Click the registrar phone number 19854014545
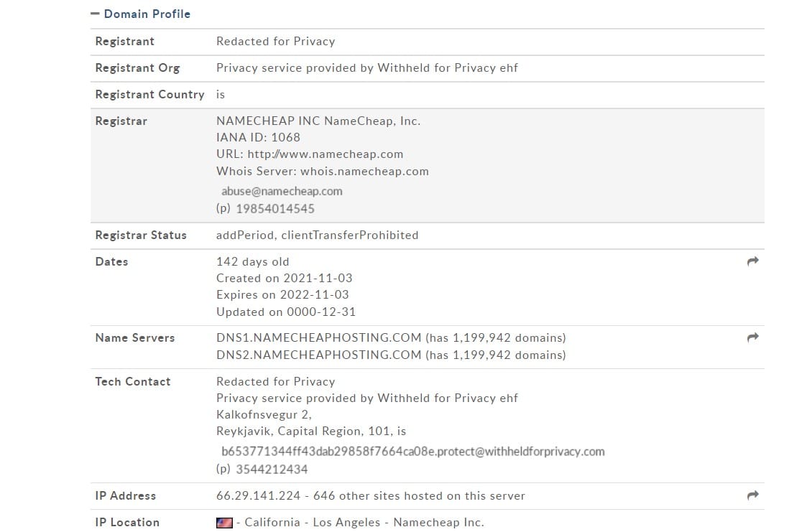Viewport: 789px width, 532px height. (x=275, y=209)
